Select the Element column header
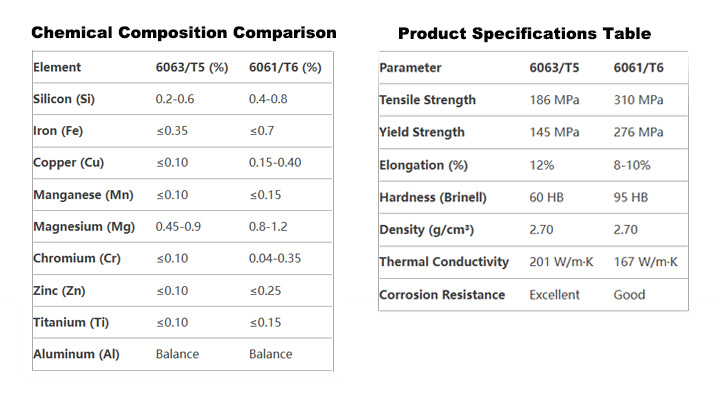720x400 pixels. pos(57,68)
